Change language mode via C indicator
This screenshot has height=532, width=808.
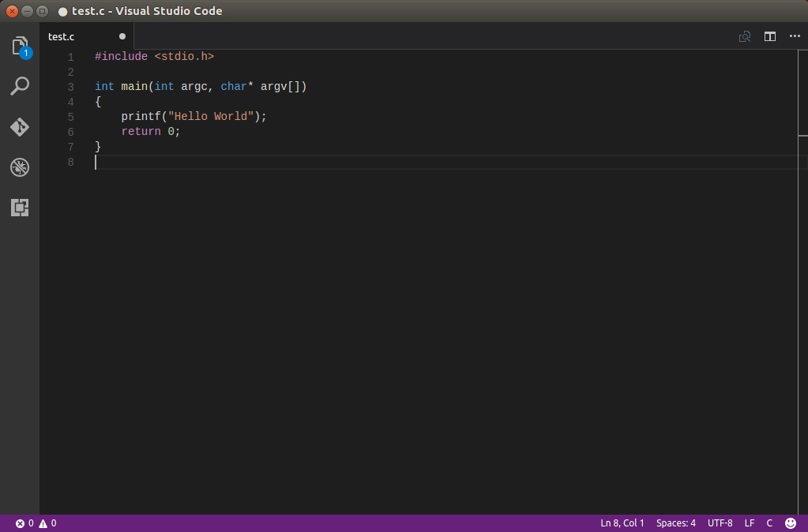[769, 523]
